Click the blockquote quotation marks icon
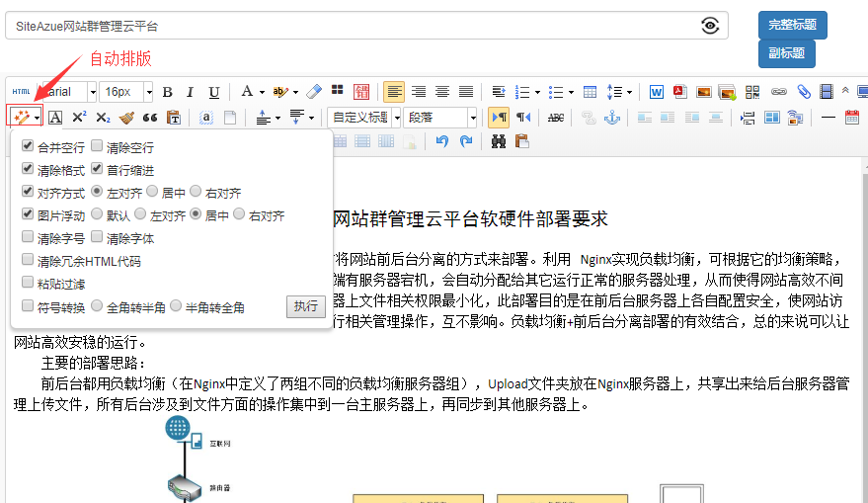Image resolution: width=868 pixels, height=503 pixels. (150, 118)
